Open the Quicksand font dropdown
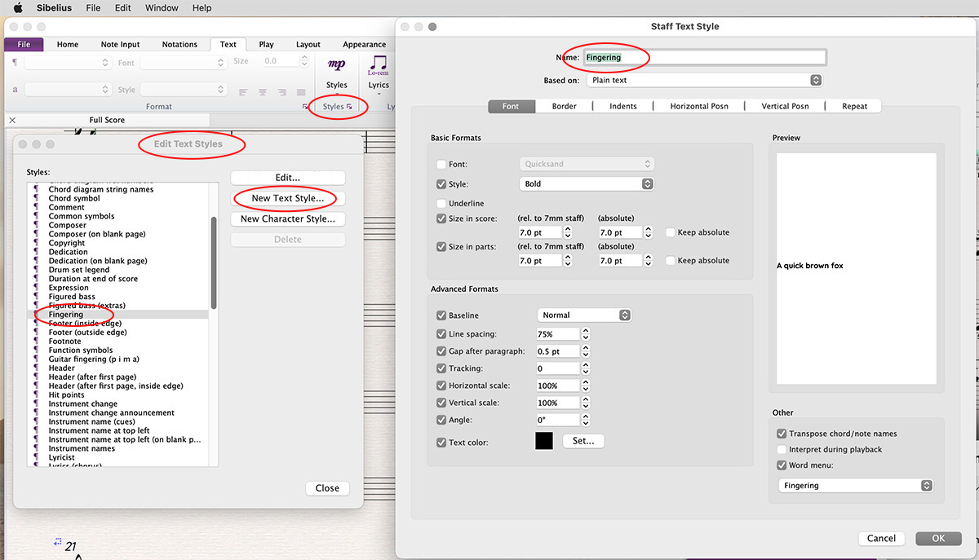979x560 pixels. [587, 164]
